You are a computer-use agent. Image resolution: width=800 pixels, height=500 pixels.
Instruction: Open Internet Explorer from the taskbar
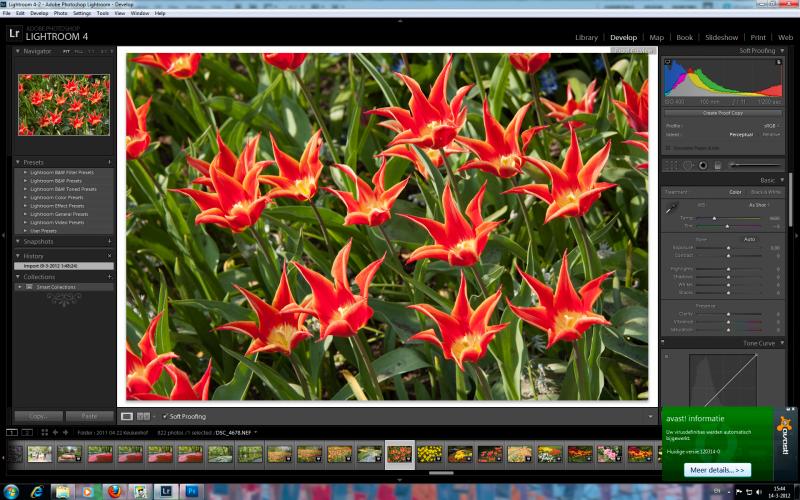37,492
